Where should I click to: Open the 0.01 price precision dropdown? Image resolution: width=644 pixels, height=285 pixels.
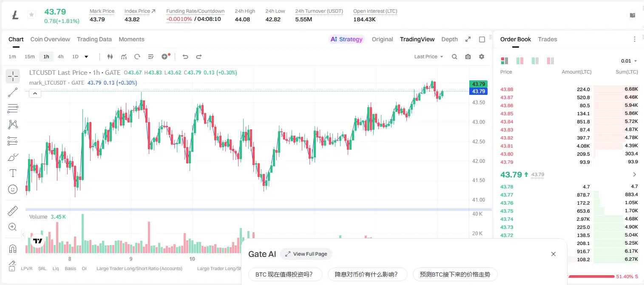click(x=629, y=61)
